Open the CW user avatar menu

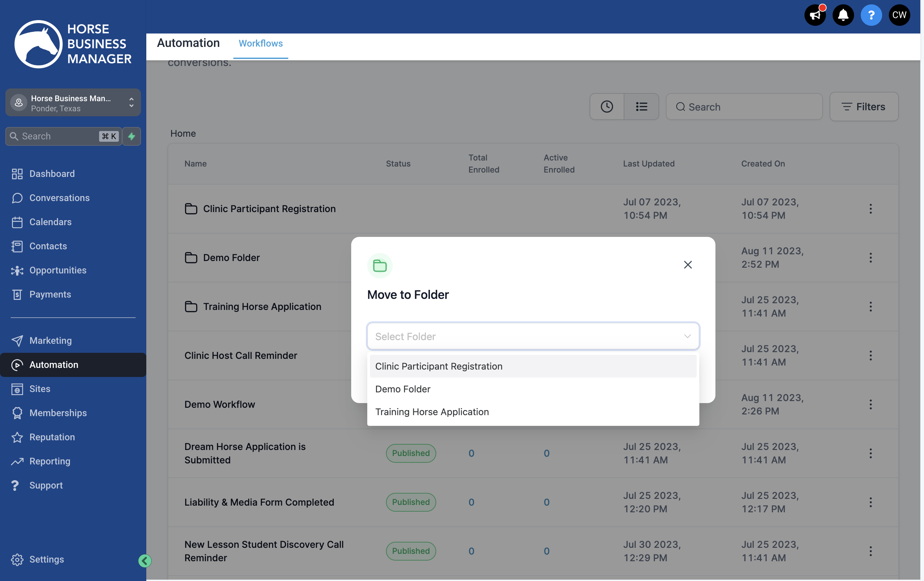point(899,15)
